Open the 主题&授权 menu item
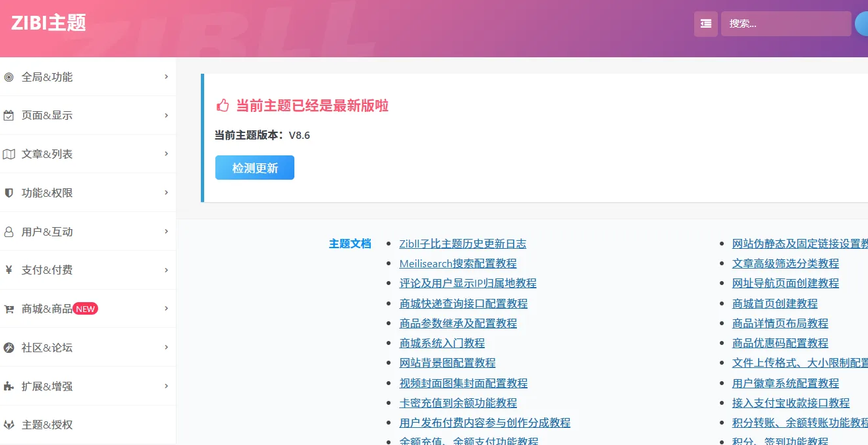 tap(47, 425)
